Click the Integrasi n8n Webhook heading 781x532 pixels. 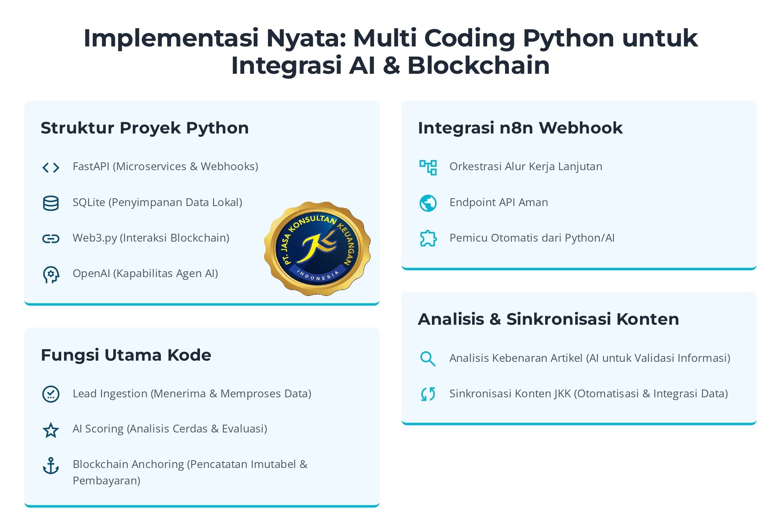click(x=520, y=128)
